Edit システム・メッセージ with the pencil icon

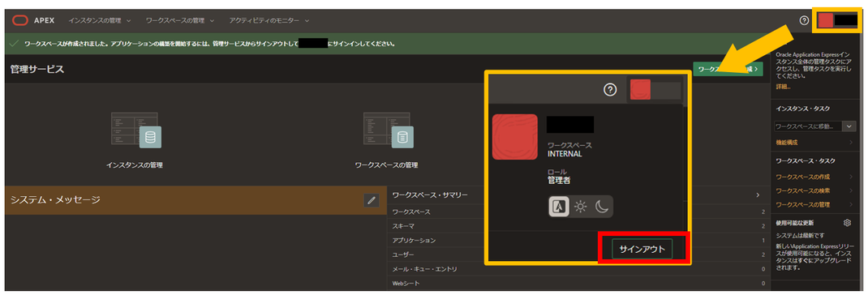372,200
